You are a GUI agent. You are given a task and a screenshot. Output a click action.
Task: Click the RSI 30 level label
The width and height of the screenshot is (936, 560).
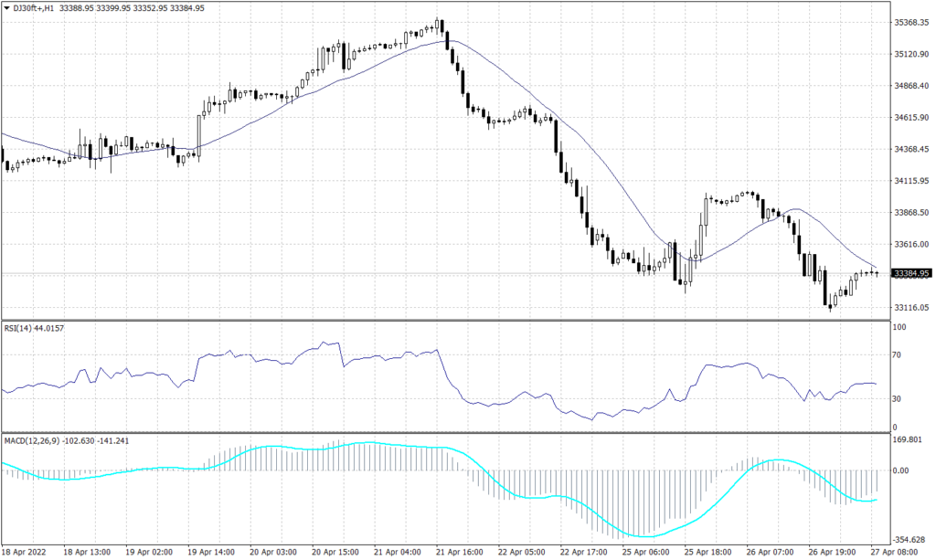(x=898, y=399)
